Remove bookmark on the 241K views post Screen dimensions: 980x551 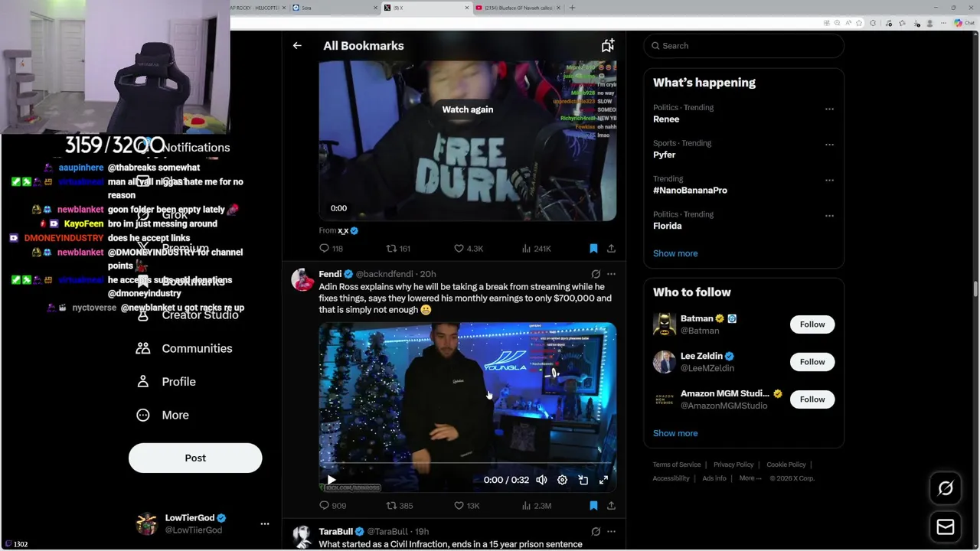(593, 249)
